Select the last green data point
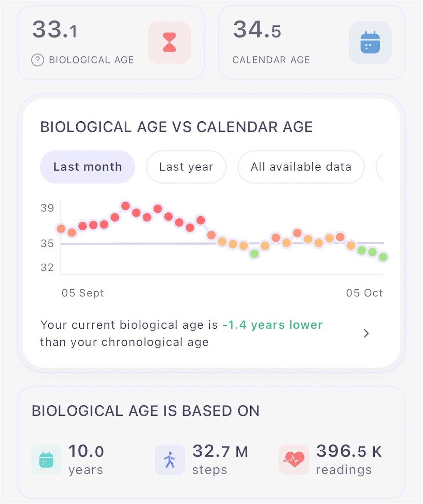 383,257
